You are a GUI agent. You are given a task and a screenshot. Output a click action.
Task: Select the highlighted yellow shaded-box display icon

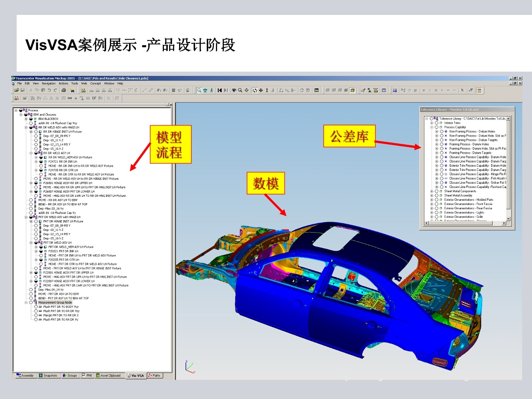pos(353,90)
